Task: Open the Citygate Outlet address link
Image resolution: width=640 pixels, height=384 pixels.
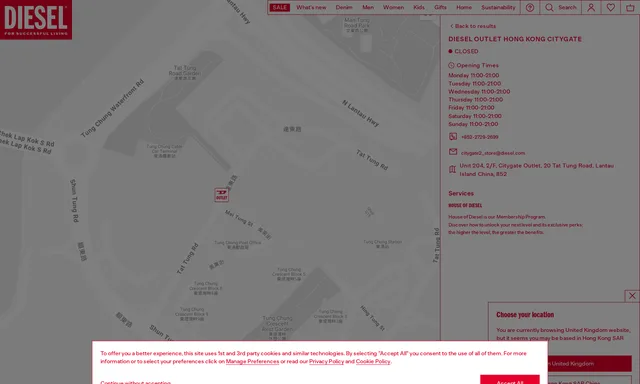Action: pyautogui.click(x=536, y=170)
